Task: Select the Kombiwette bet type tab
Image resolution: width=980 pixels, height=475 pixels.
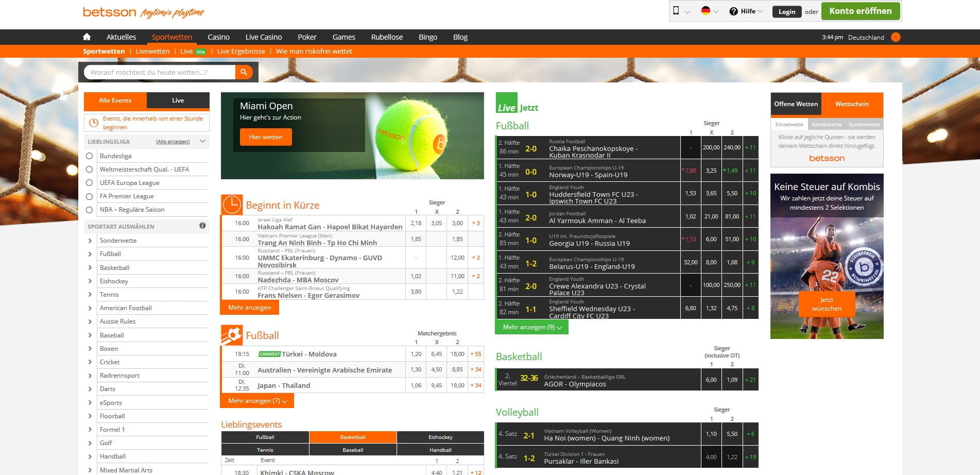Action: 826,124
